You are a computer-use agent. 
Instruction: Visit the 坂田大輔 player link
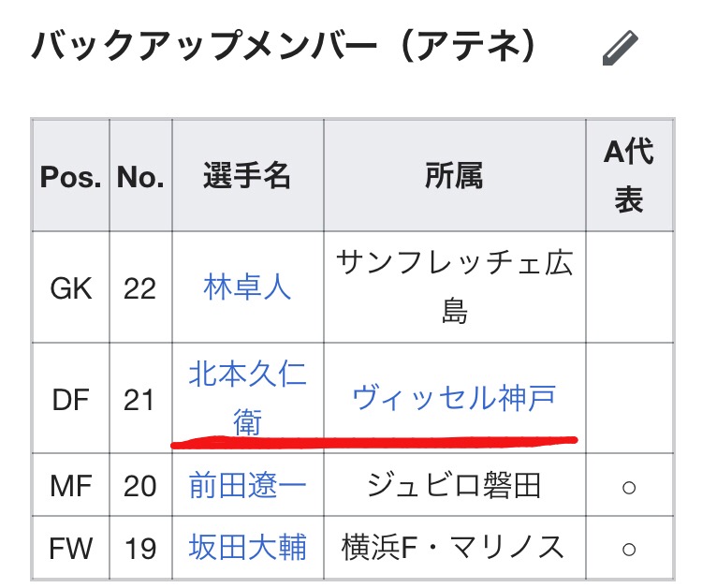coord(247,547)
